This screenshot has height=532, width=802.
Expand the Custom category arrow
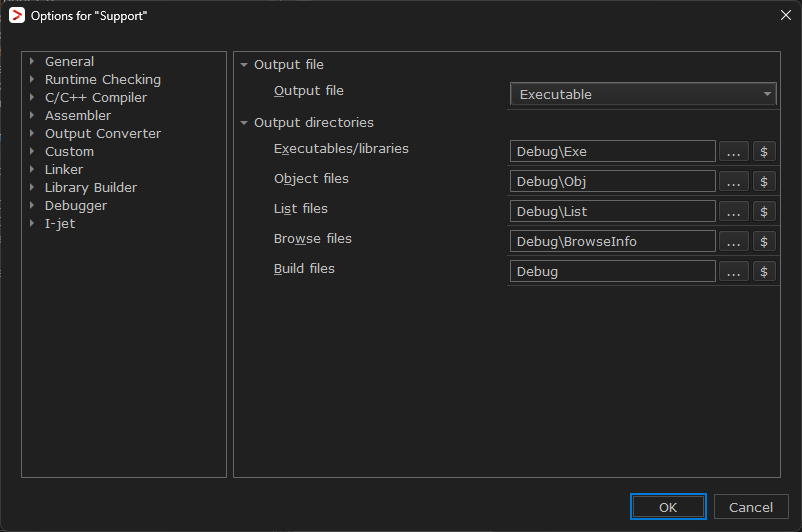(32, 151)
